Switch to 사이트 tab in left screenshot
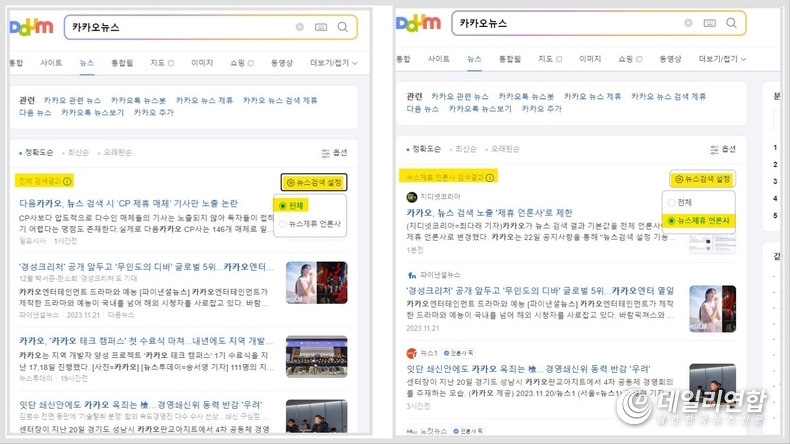790x444 pixels. (51, 63)
